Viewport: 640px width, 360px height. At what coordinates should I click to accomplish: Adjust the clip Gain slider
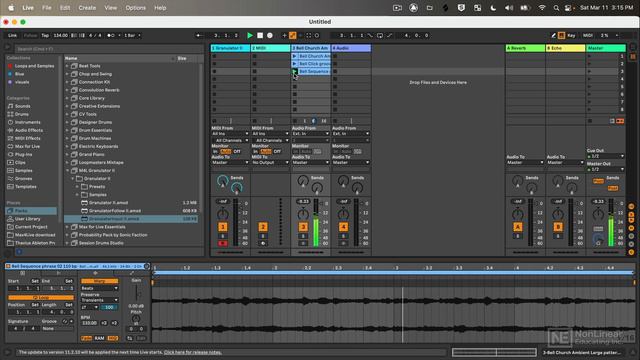[136, 292]
